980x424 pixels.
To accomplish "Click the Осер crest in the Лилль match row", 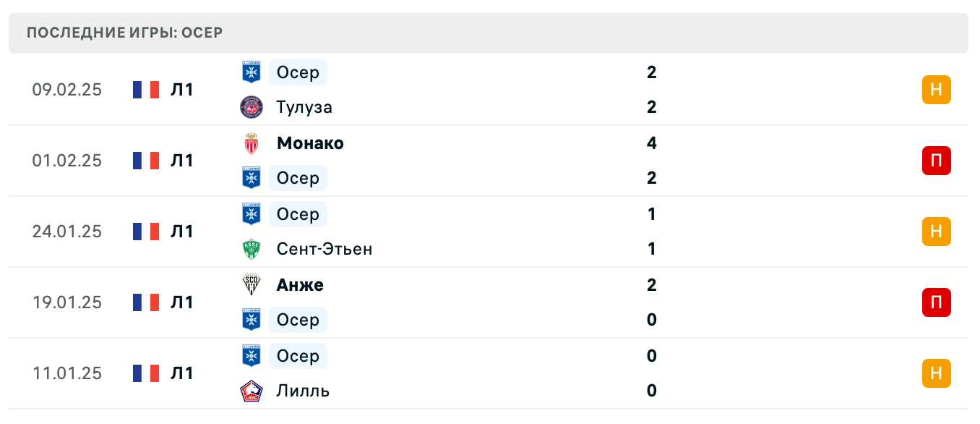I will (x=250, y=356).
